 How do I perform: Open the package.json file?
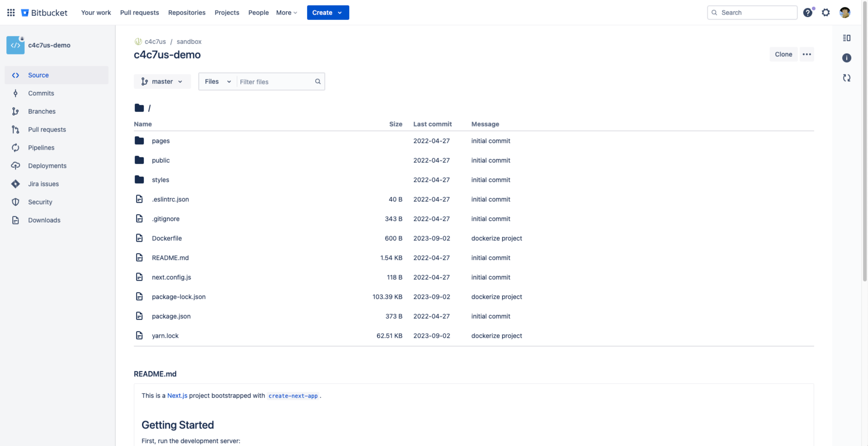[171, 316]
